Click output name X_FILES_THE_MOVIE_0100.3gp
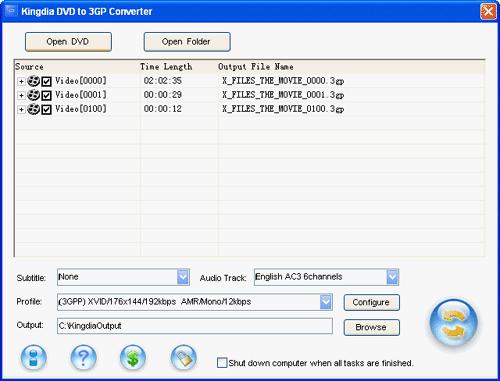Image resolution: width=500 pixels, height=381 pixels. pos(283,109)
